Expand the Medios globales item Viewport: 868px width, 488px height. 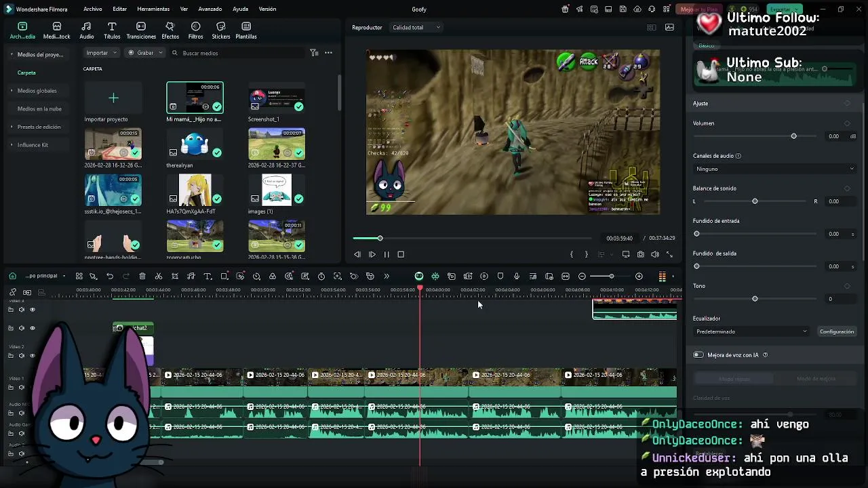12,91
